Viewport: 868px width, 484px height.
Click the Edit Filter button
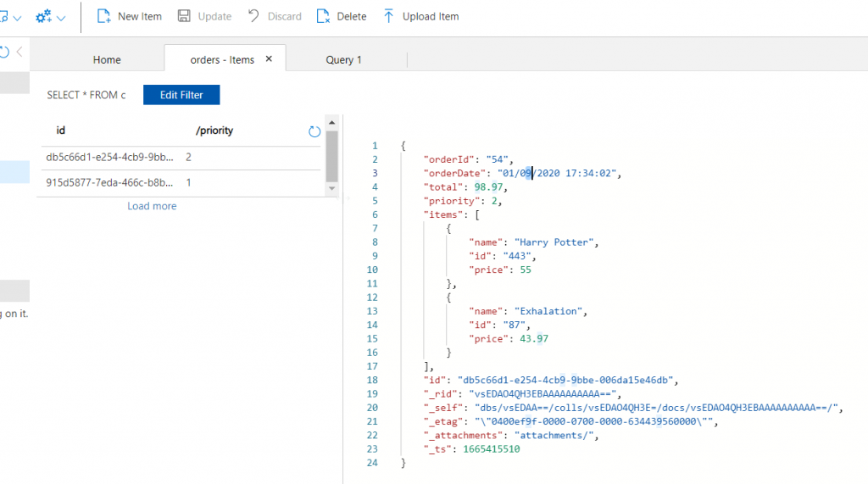[x=181, y=95]
